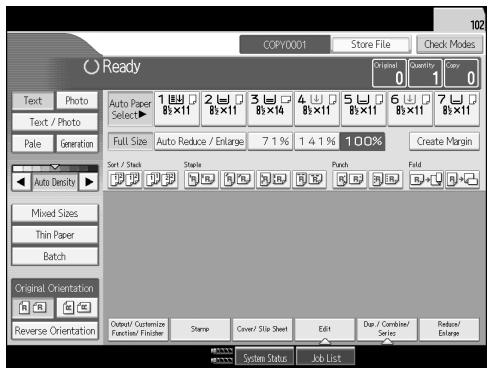
Task: Enable Mixed Sizes mode
Action: [x=55, y=213]
